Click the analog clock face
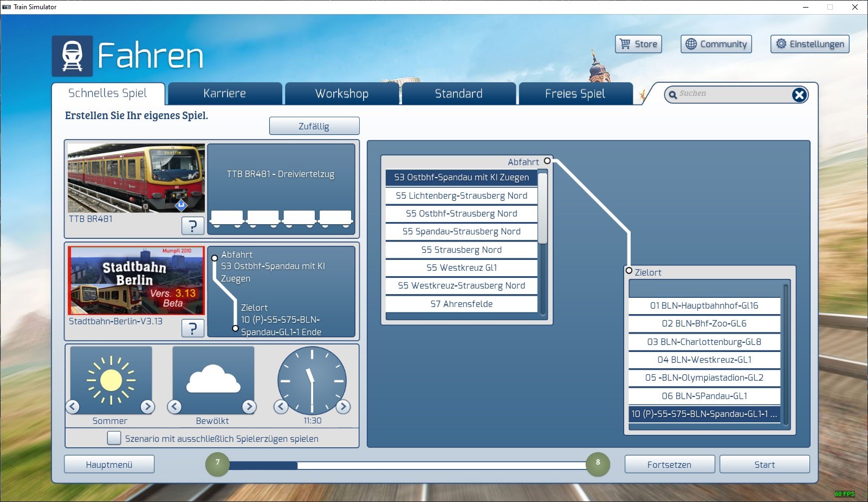Screen dimensions: 868x502 [312, 381]
